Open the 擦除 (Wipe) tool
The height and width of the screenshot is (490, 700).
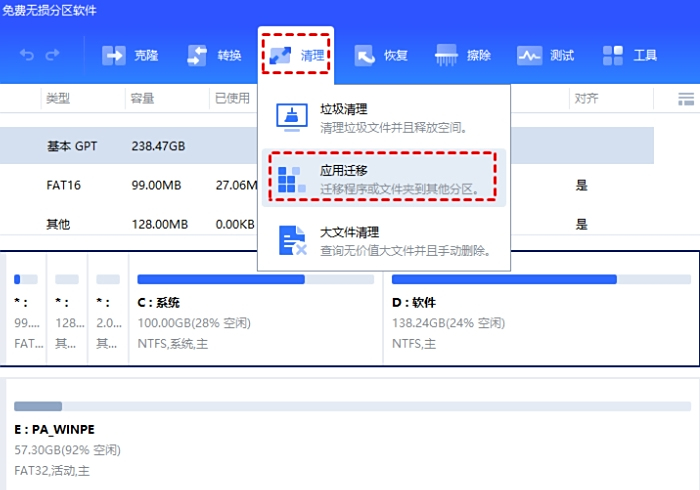point(464,55)
